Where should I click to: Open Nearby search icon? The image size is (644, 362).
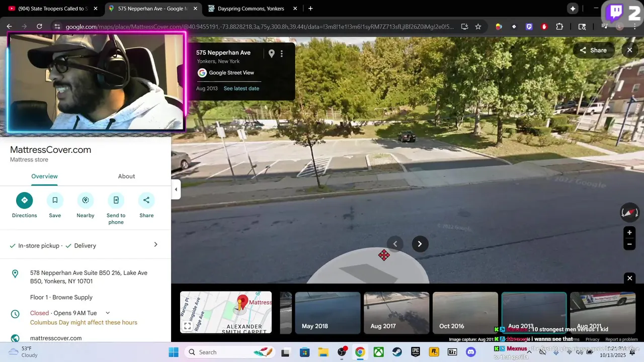click(86, 200)
